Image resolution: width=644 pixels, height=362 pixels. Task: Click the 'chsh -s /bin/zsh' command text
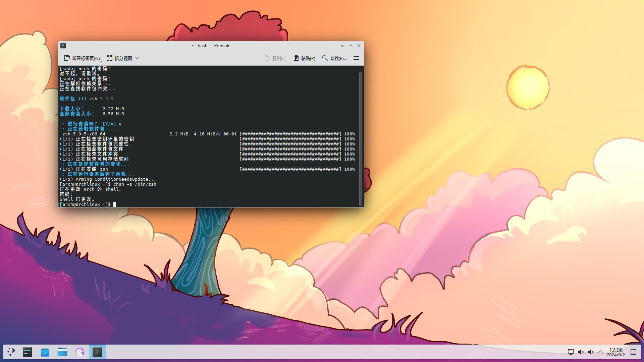coord(135,184)
